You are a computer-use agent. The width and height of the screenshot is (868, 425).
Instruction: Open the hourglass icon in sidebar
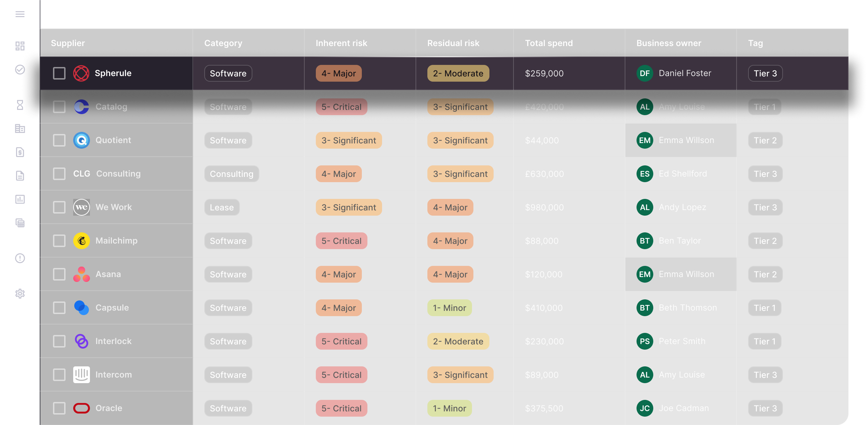click(20, 105)
